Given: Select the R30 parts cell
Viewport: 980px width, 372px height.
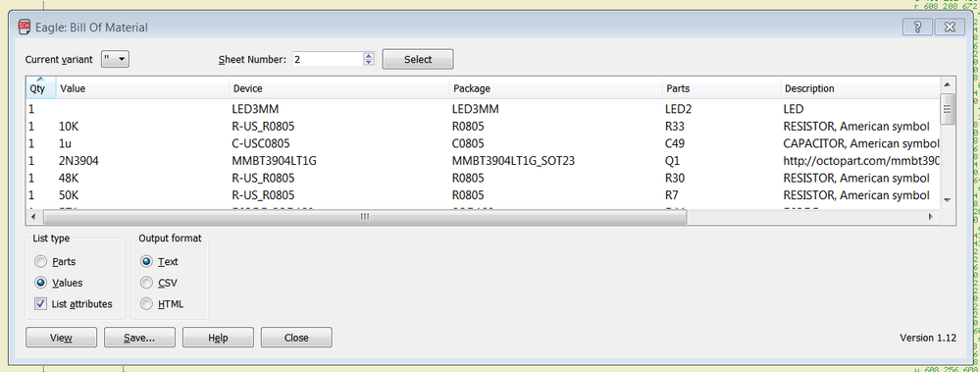Looking at the screenshot, I should 676,179.
